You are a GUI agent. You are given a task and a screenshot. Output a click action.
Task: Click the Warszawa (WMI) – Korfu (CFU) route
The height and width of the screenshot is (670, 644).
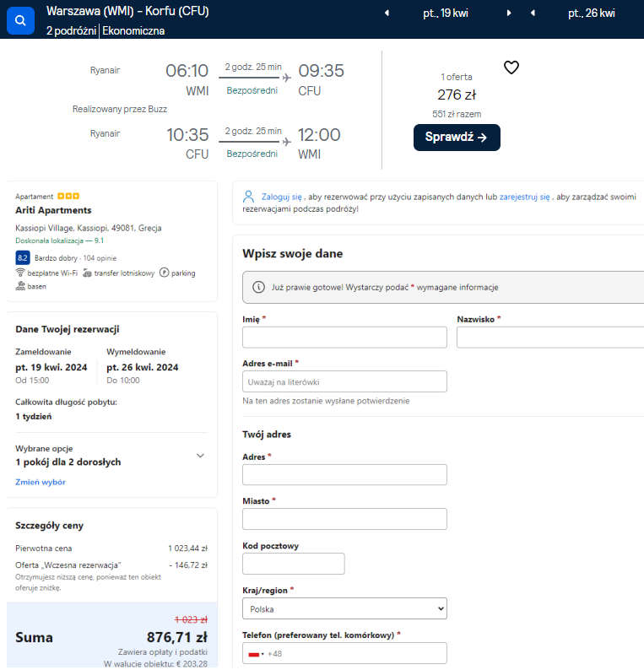point(127,11)
